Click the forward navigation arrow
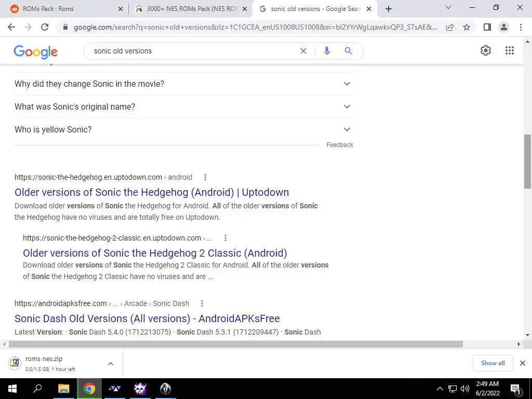The height and width of the screenshot is (399, 532). 28,27
